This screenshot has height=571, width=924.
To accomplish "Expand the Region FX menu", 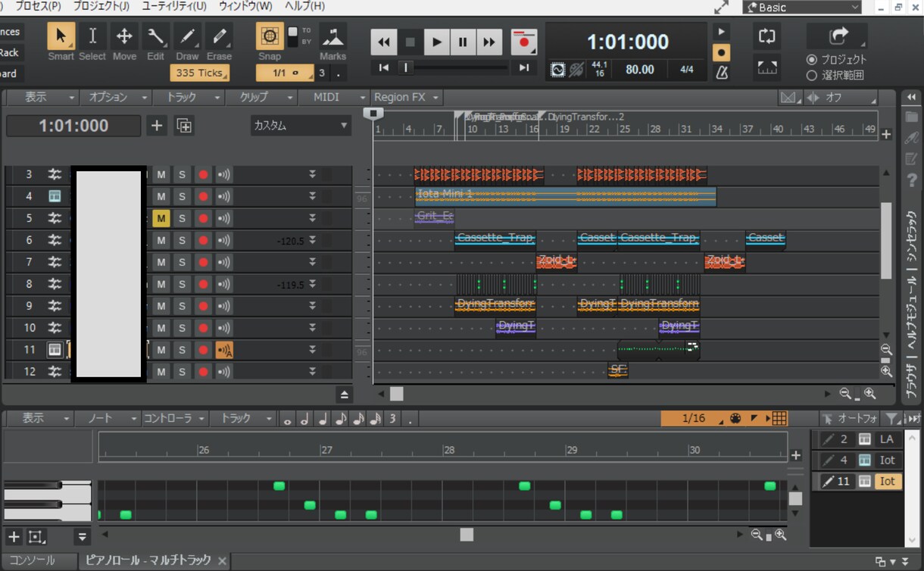I will click(x=407, y=98).
